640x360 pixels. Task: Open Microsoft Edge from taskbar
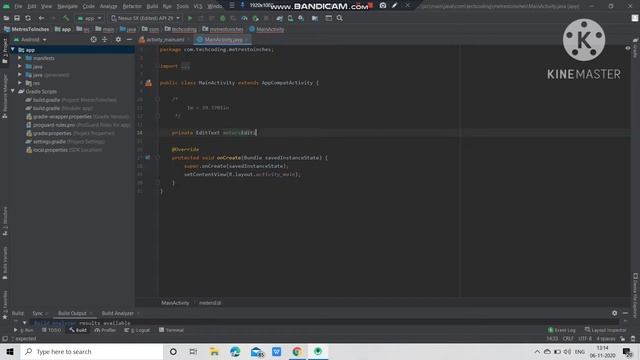click(x=235, y=351)
